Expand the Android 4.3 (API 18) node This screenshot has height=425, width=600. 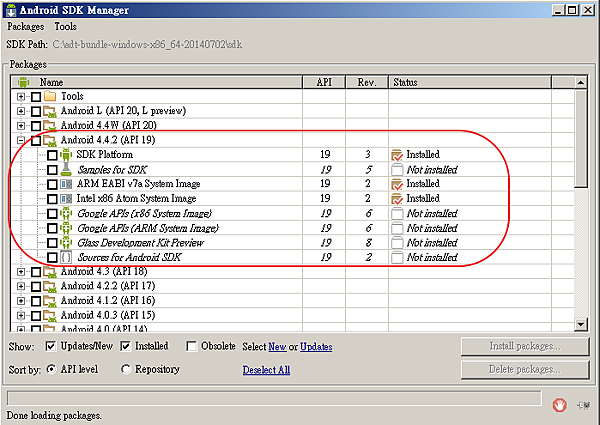tap(21, 272)
